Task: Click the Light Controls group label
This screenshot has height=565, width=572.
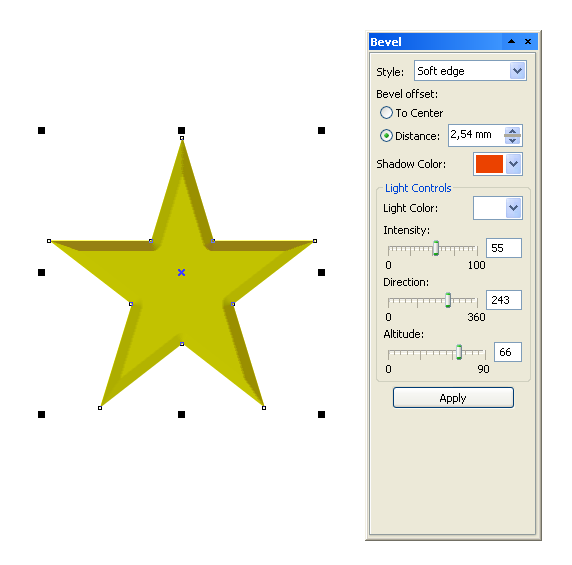Action: (418, 188)
